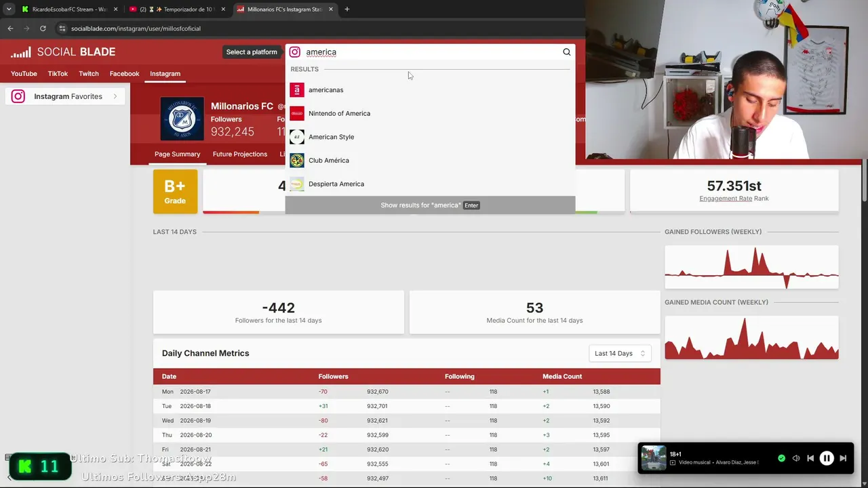Switch to the TikTok platform tab
868x488 pixels.
pyautogui.click(x=58, y=73)
